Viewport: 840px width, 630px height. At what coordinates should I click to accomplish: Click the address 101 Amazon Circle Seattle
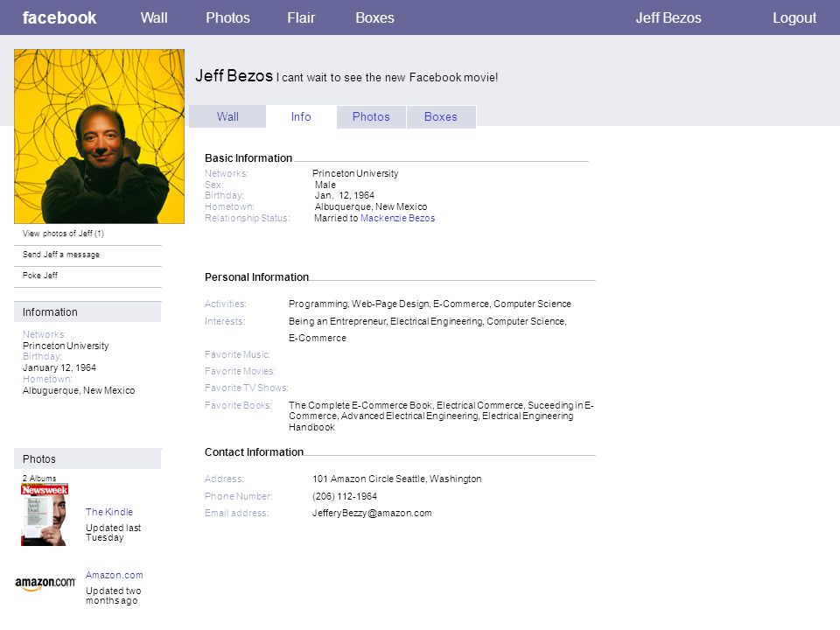coord(397,479)
